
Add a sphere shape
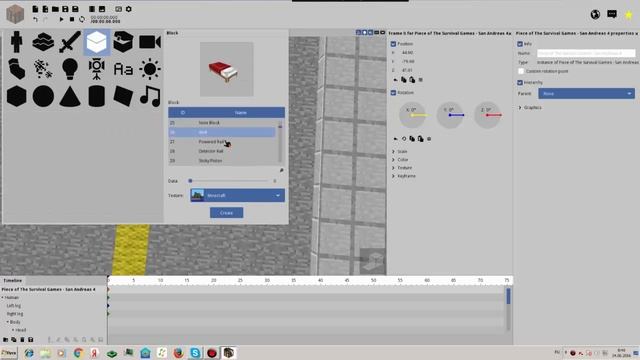point(43,96)
